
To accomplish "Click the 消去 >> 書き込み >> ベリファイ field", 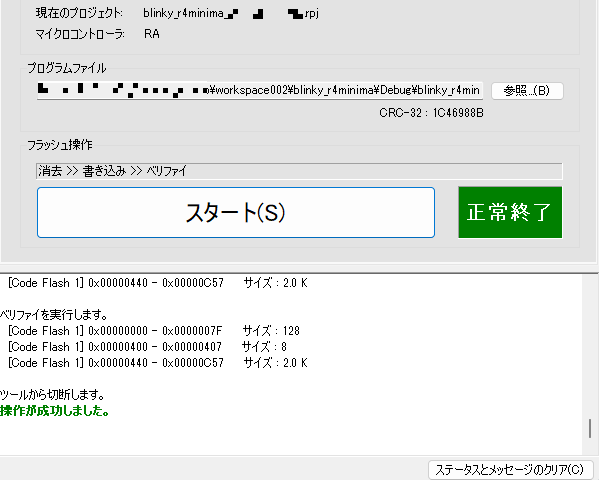I will [299, 171].
